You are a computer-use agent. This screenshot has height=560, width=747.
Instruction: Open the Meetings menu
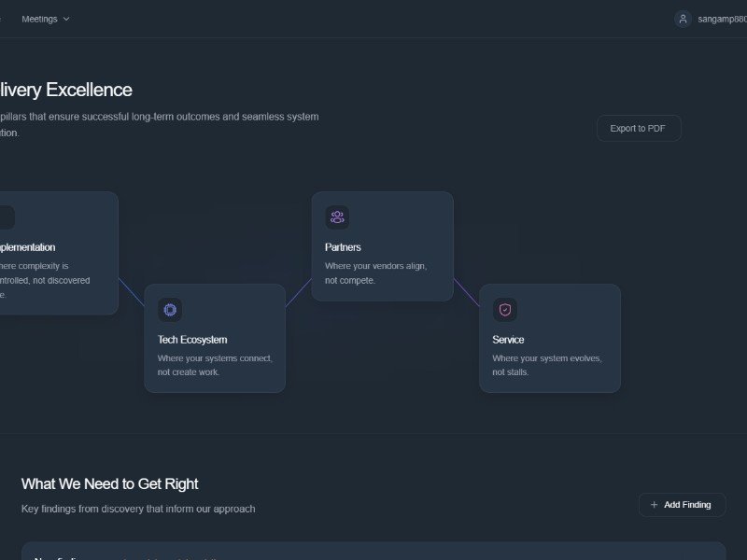click(x=39, y=19)
